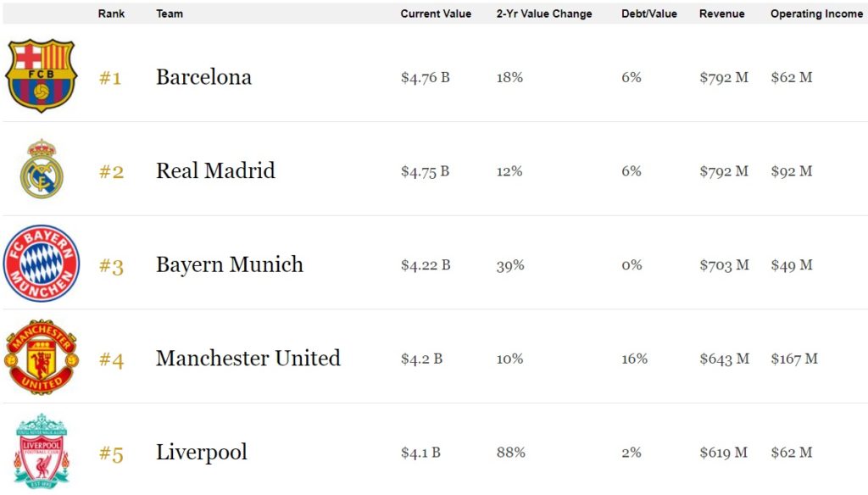Click the #1 rank number

(x=110, y=78)
